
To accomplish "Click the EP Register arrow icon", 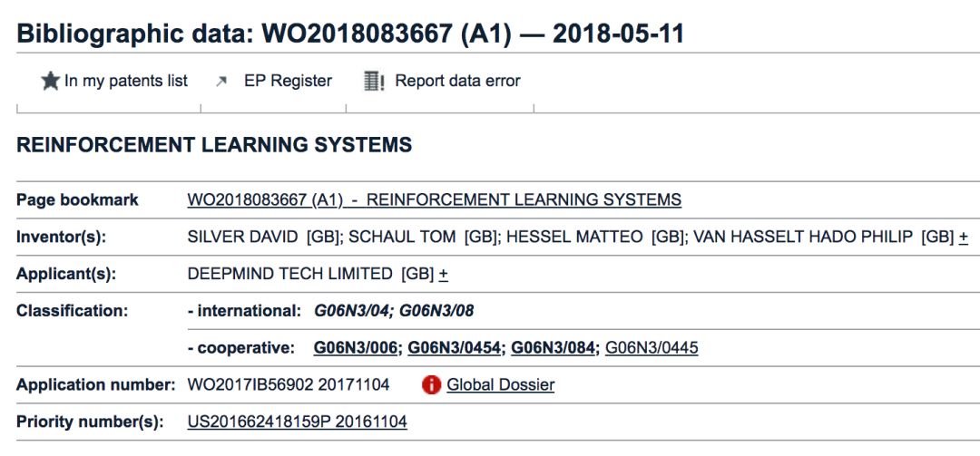I will pyautogui.click(x=220, y=82).
